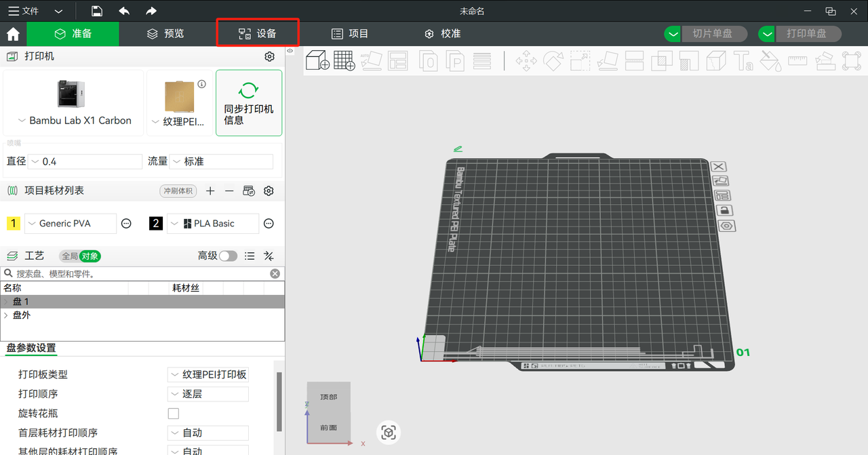
Task: Open the filament list settings gear
Action: 269,191
